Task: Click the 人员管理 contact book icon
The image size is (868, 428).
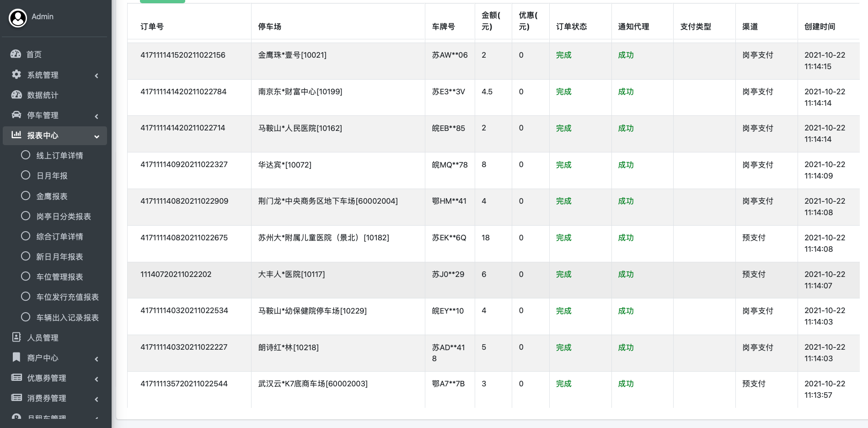Action: (16, 337)
